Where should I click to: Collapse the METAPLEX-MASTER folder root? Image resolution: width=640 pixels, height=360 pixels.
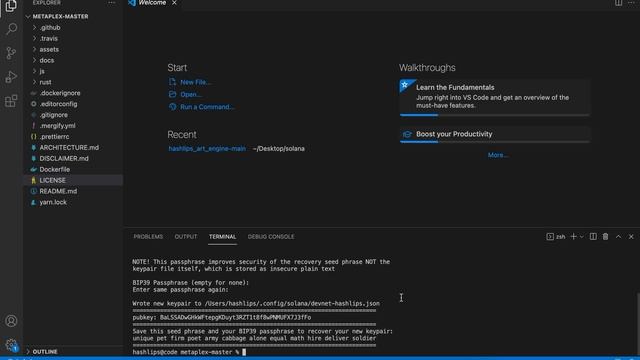pyautogui.click(x=28, y=17)
